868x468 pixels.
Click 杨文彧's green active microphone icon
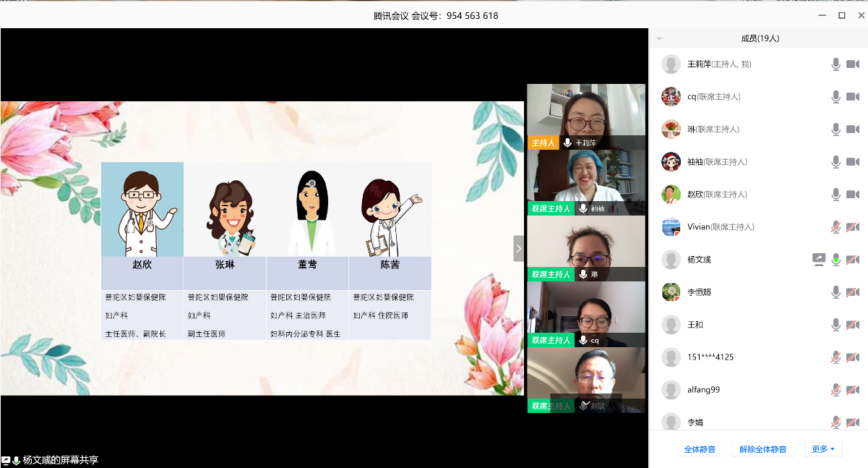point(835,260)
